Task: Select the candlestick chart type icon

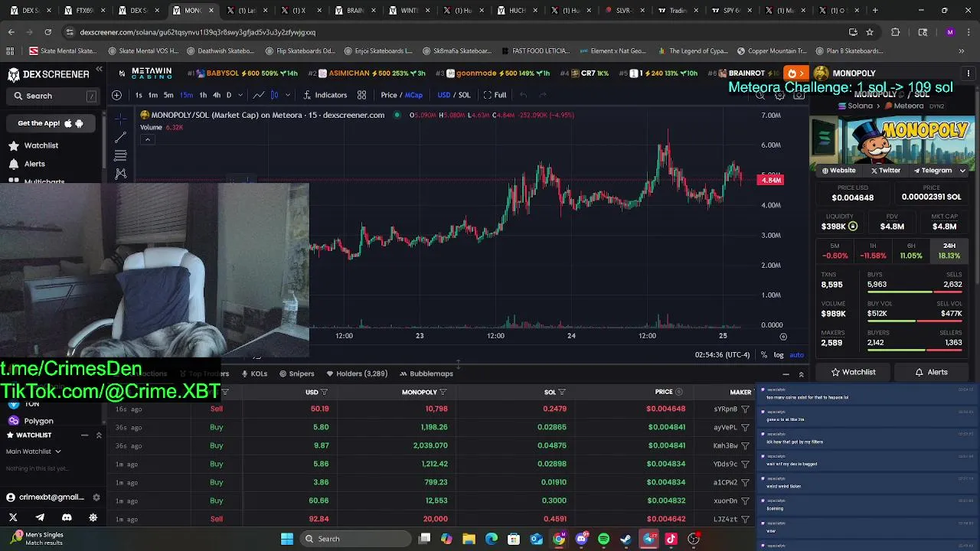Action: 274,95
